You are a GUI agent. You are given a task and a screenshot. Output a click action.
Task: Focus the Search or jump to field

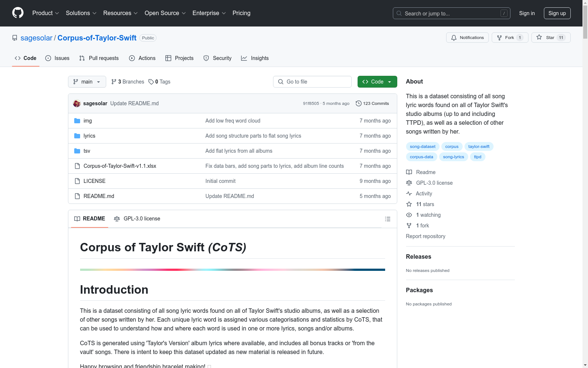click(x=452, y=13)
